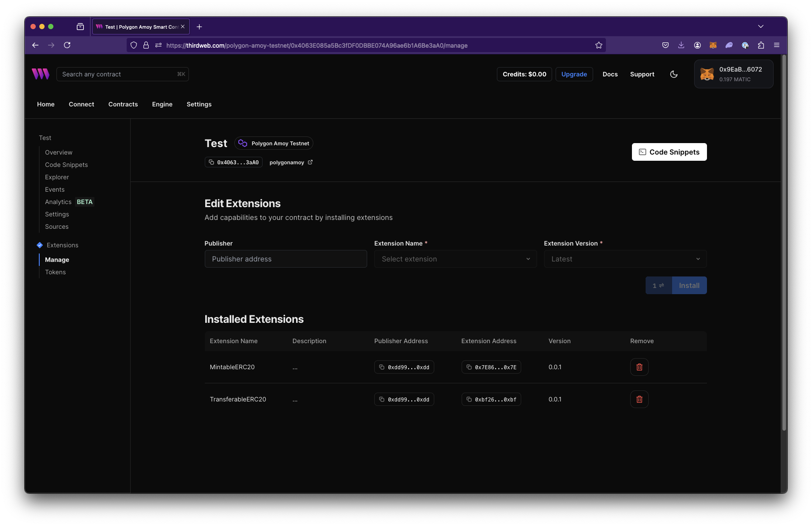Image resolution: width=812 pixels, height=526 pixels.
Task: Open the Select extension dropdown
Action: point(455,259)
